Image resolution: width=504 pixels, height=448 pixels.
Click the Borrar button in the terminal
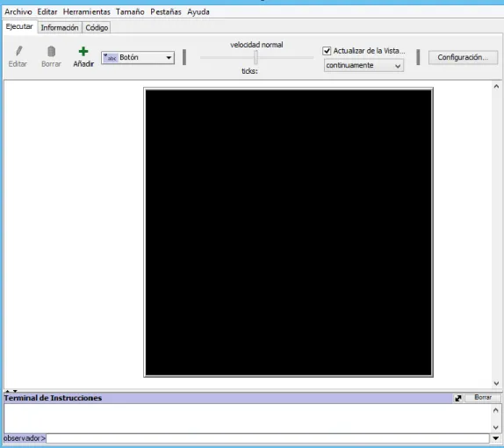(483, 398)
